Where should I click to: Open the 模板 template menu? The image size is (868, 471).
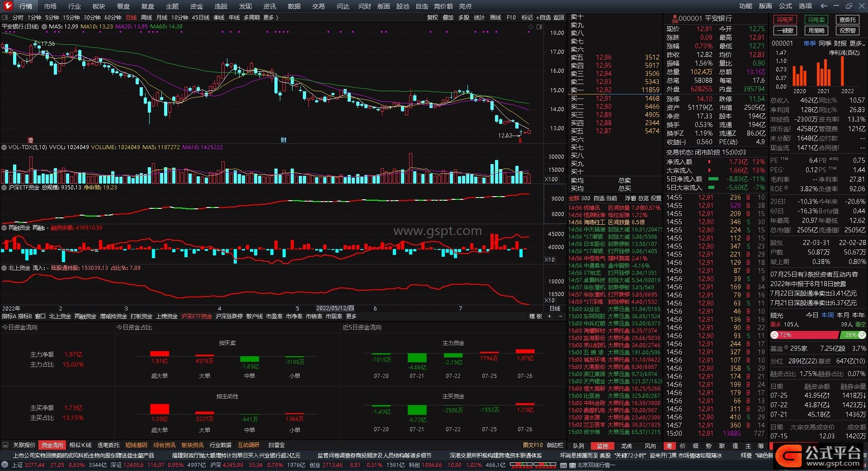coord(536,316)
